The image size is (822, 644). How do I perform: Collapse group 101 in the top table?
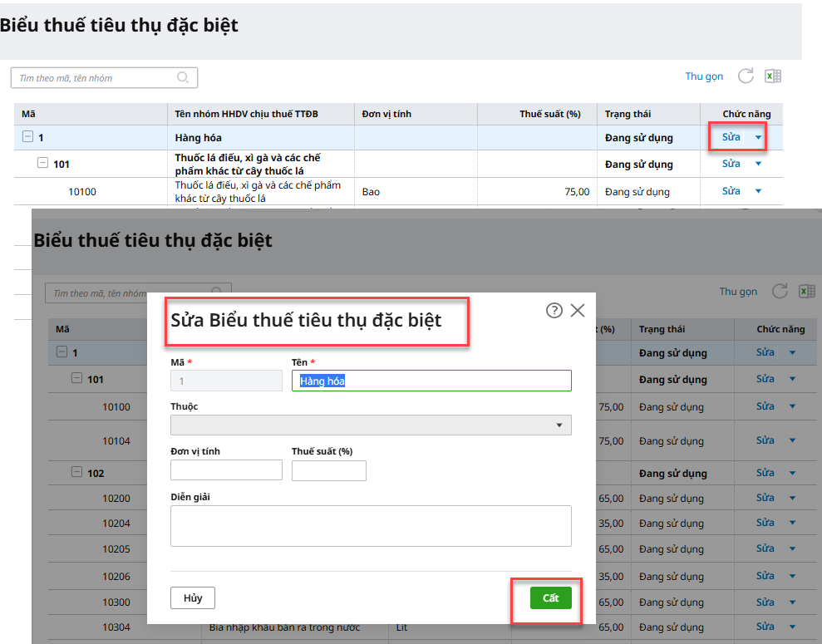pyautogui.click(x=42, y=164)
